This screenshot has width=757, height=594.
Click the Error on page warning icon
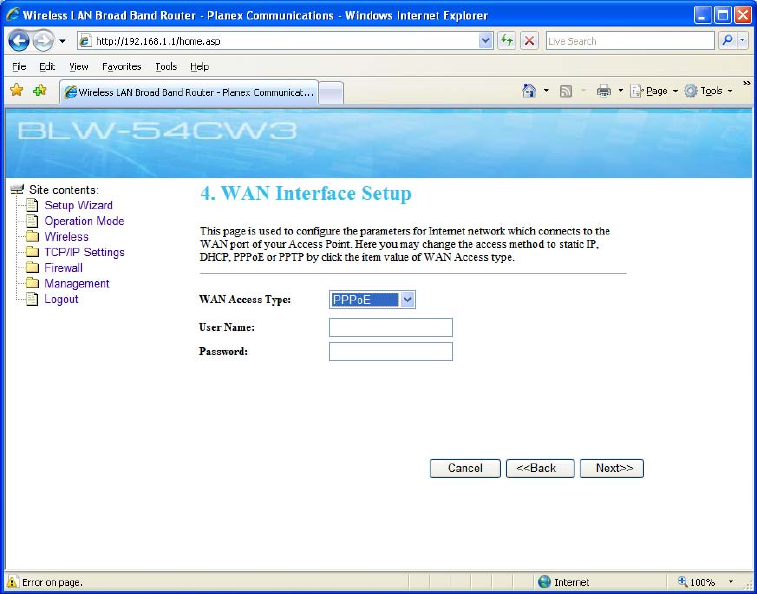[12, 582]
